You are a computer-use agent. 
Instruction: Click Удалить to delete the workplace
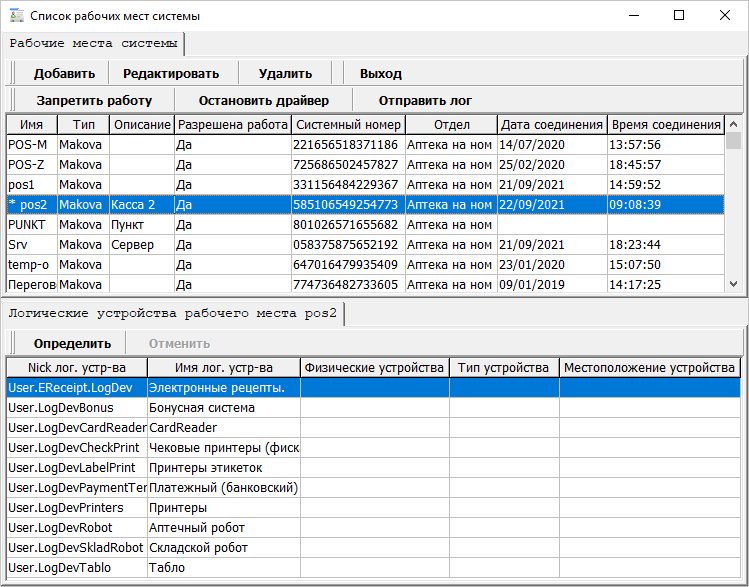click(285, 73)
